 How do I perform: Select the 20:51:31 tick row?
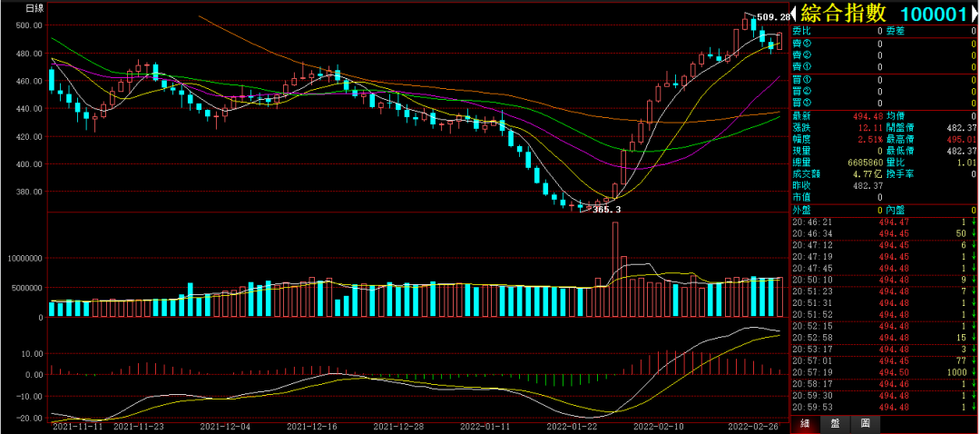[x=884, y=302]
